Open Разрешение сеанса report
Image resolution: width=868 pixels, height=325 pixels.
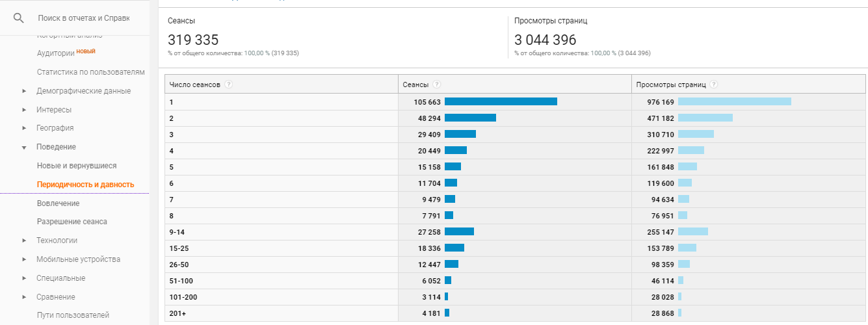pos(72,222)
